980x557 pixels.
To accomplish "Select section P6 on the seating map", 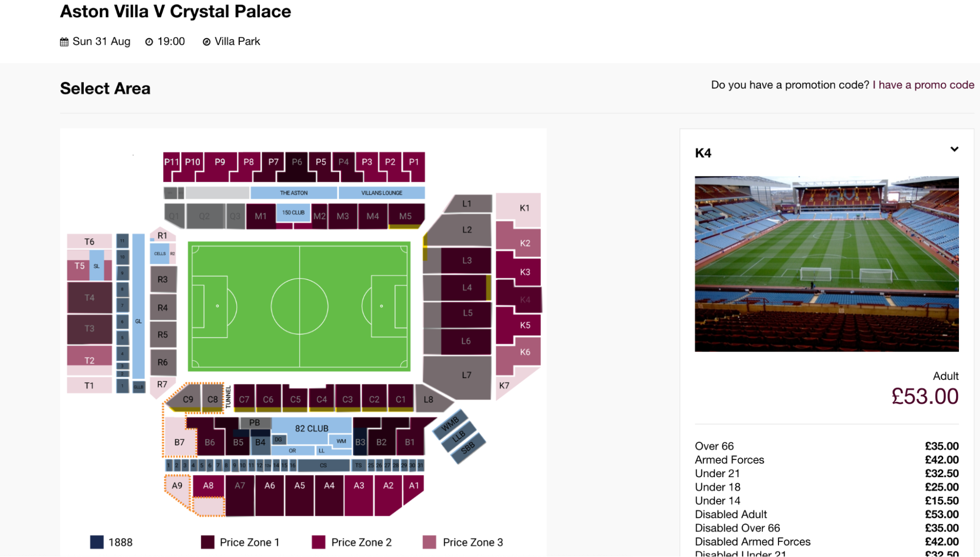I will point(298,162).
